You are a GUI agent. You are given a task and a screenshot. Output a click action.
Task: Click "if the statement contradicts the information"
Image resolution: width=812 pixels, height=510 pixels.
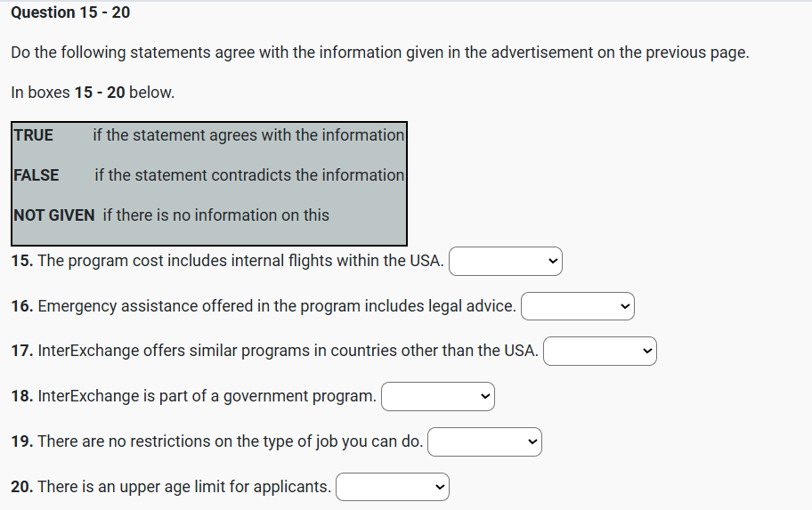[249, 175]
